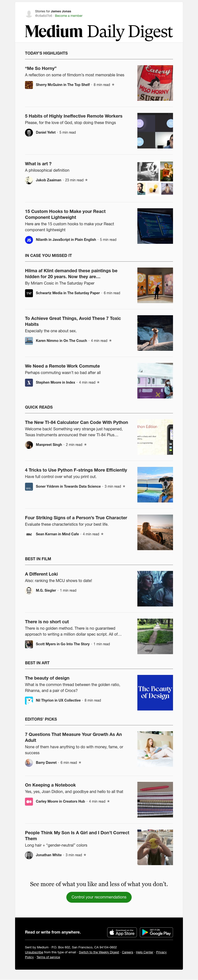
Task: Open We Need a Remote Work Commute
Action: point(63,366)
